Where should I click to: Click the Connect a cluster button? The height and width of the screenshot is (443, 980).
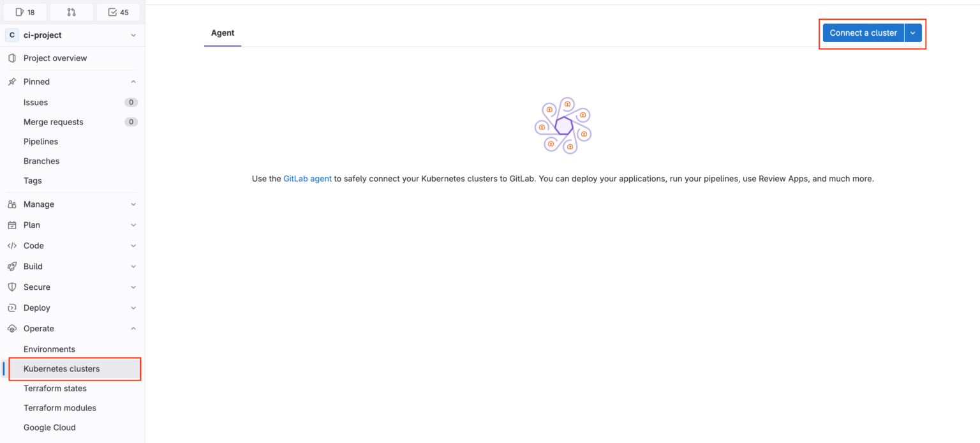(x=863, y=33)
